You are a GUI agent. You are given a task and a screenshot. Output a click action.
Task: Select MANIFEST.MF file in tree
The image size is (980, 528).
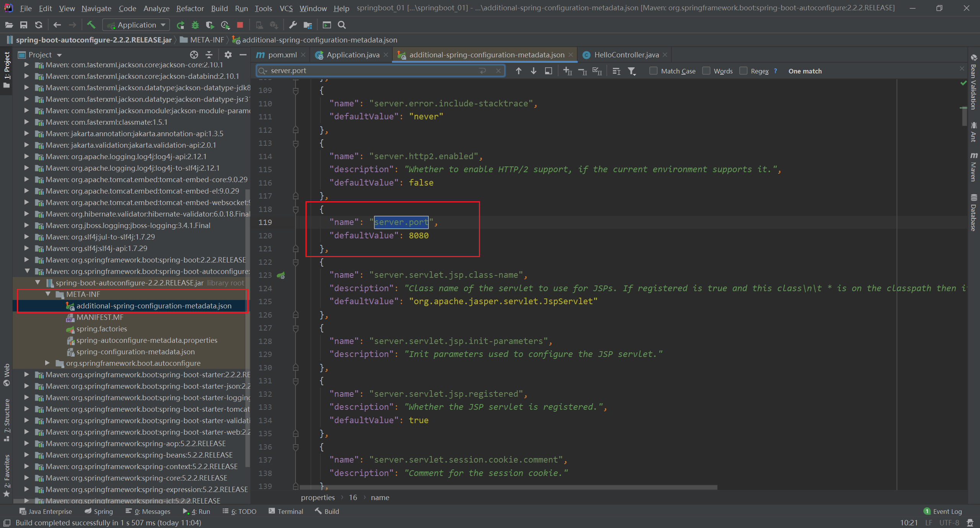point(100,317)
